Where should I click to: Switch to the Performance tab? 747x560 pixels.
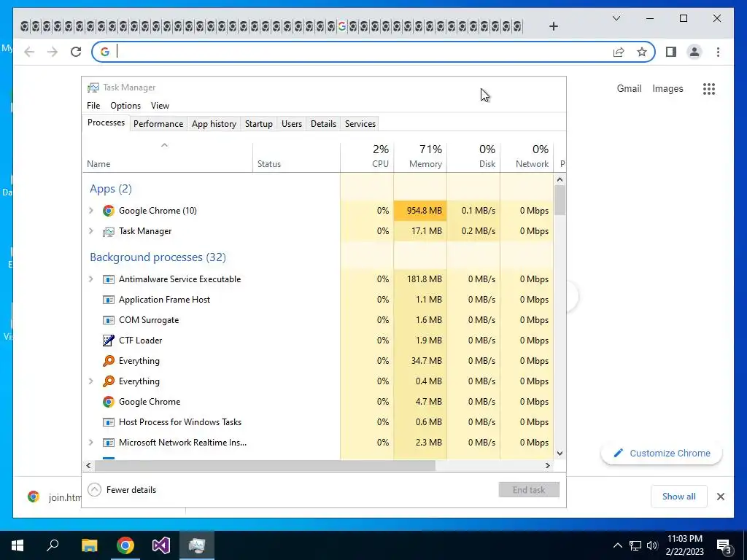click(x=158, y=124)
